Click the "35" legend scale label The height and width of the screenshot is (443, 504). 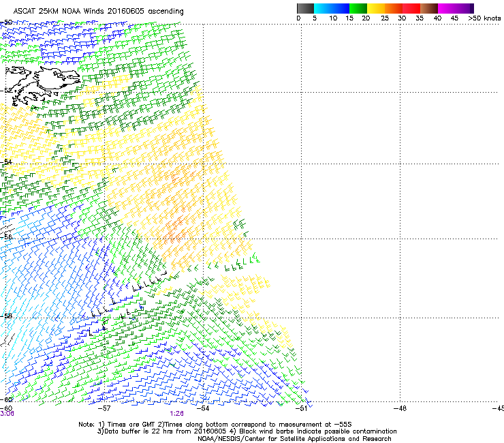point(420,18)
